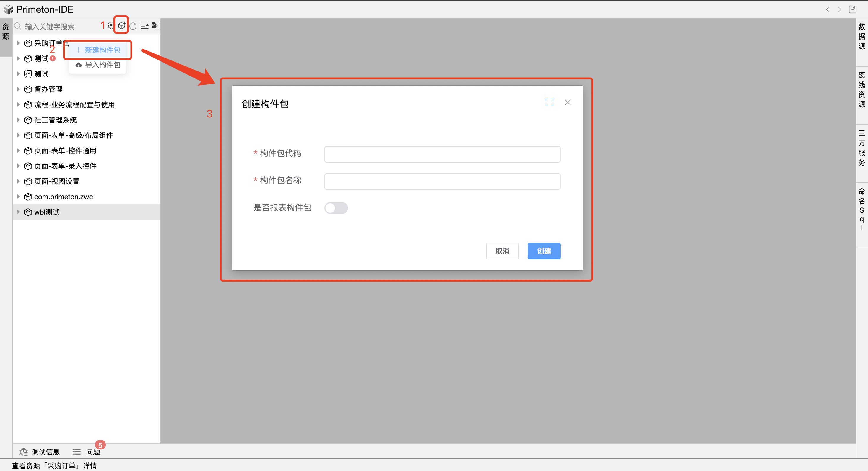
Task: Refresh the resource tree
Action: coord(133,26)
